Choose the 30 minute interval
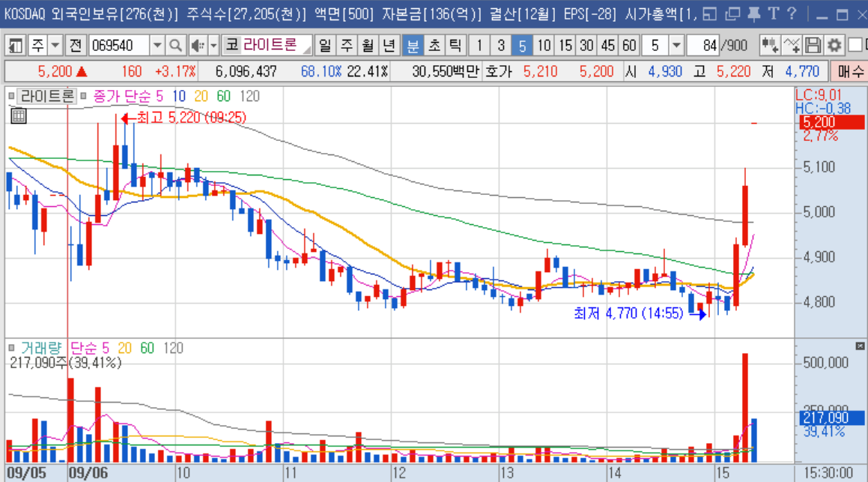This screenshot has height=482, width=868. coord(586,46)
